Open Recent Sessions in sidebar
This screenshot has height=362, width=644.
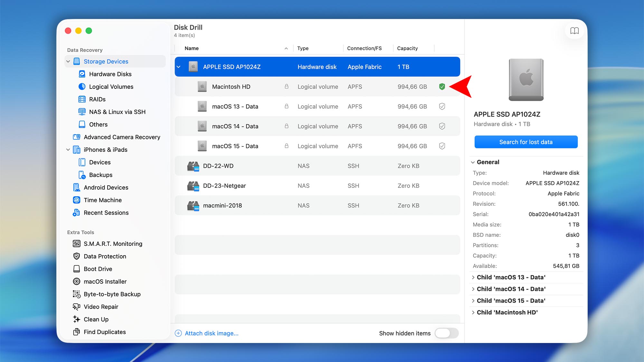pos(106,213)
